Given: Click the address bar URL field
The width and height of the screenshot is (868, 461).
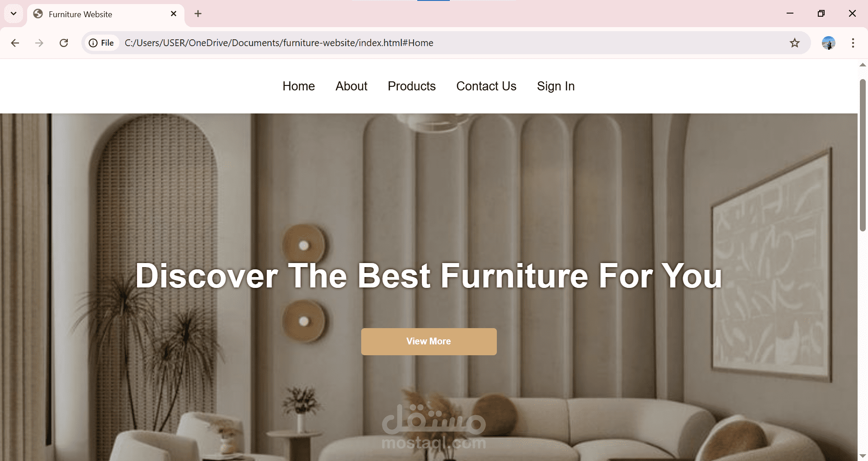Looking at the screenshot, I should point(452,43).
